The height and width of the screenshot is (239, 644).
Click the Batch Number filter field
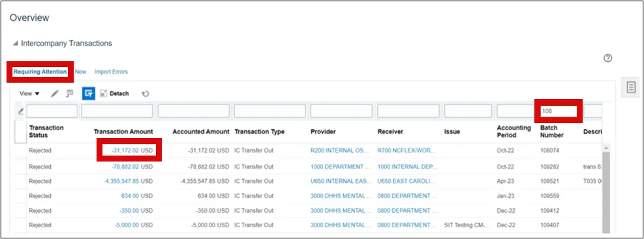click(x=558, y=111)
